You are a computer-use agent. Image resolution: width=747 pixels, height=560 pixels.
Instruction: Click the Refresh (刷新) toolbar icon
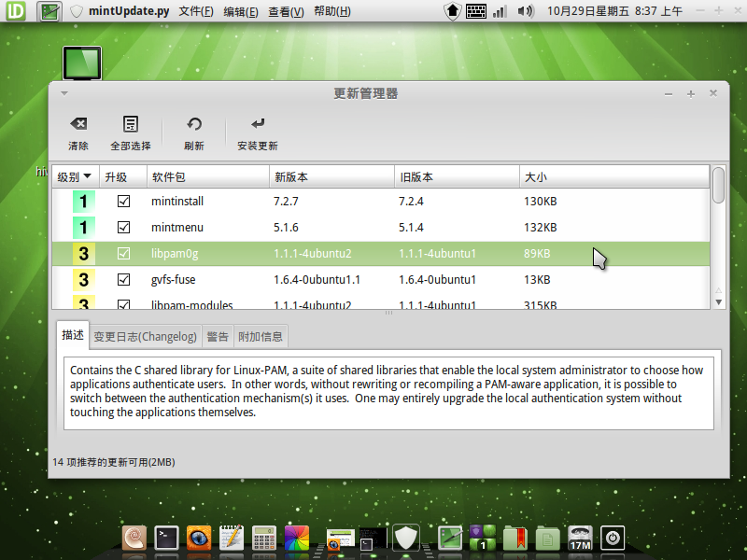tap(194, 124)
